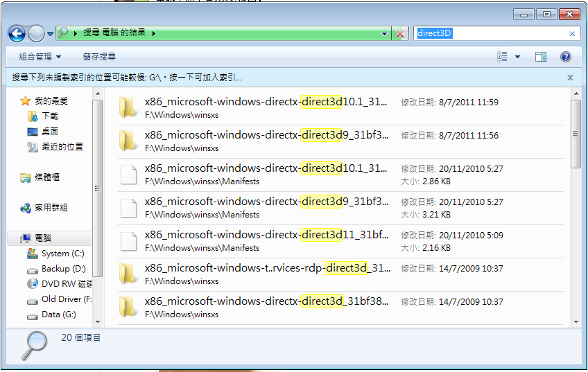588x372 pixels.
Task: Open the 組合管理 menu
Action: coord(40,57)
